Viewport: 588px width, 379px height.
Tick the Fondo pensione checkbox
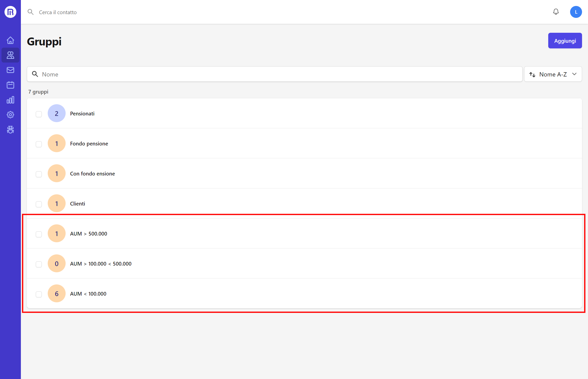[39, 144]
